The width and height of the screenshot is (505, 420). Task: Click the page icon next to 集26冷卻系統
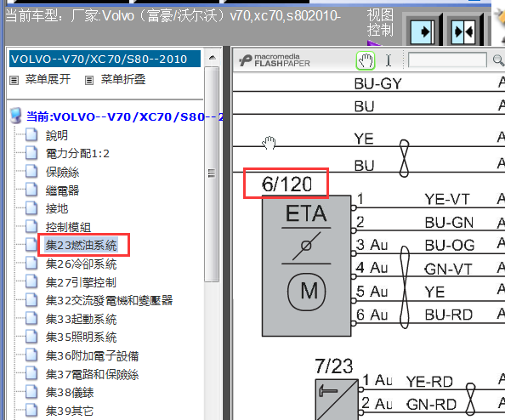(31, 263)
